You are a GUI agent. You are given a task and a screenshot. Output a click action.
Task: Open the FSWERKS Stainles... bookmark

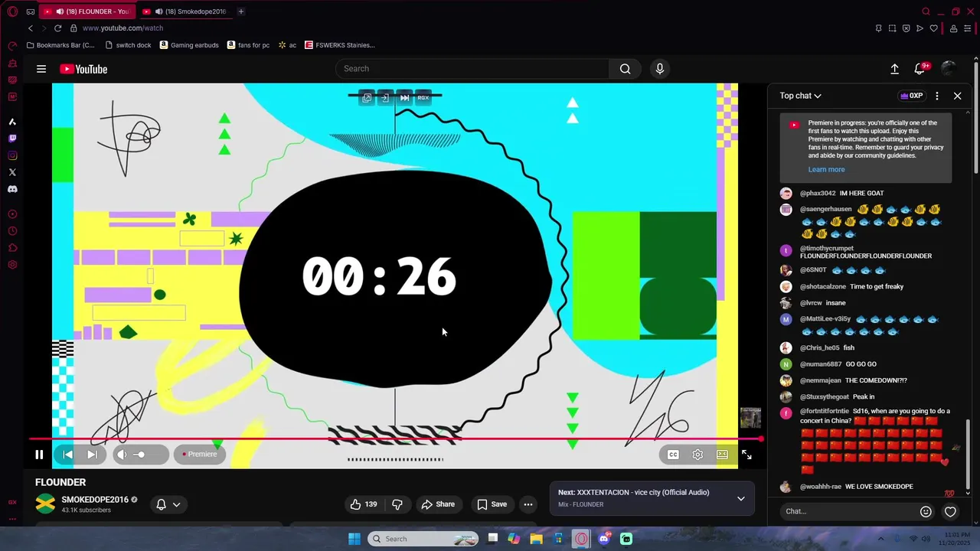click(x=339, y=45)
